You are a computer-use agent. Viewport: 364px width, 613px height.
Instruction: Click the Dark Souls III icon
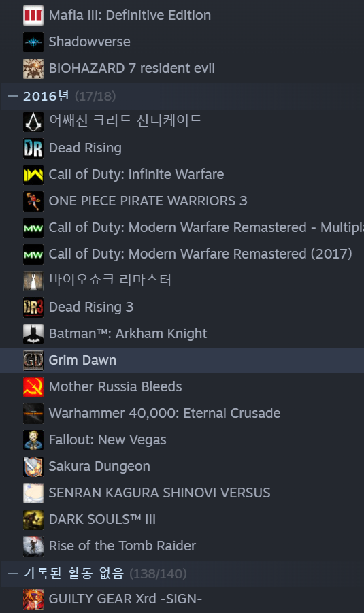[x=33, y=520]
